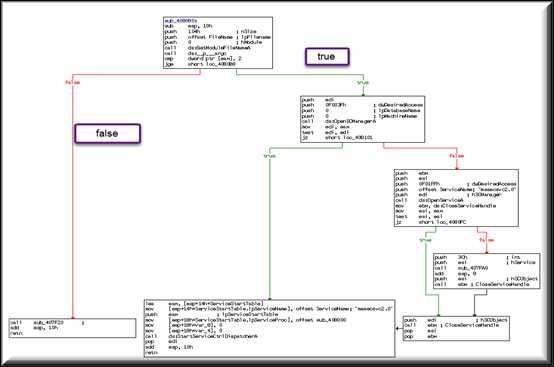Select the block calling sub_407FA0 with hService
Image resolution: width=554 pixels, height=367 pixels.
487,271
